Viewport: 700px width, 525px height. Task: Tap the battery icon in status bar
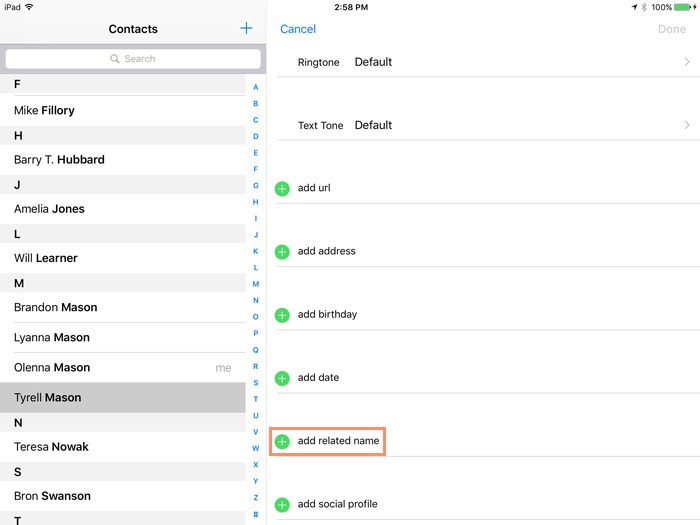(x=685, y=7)
